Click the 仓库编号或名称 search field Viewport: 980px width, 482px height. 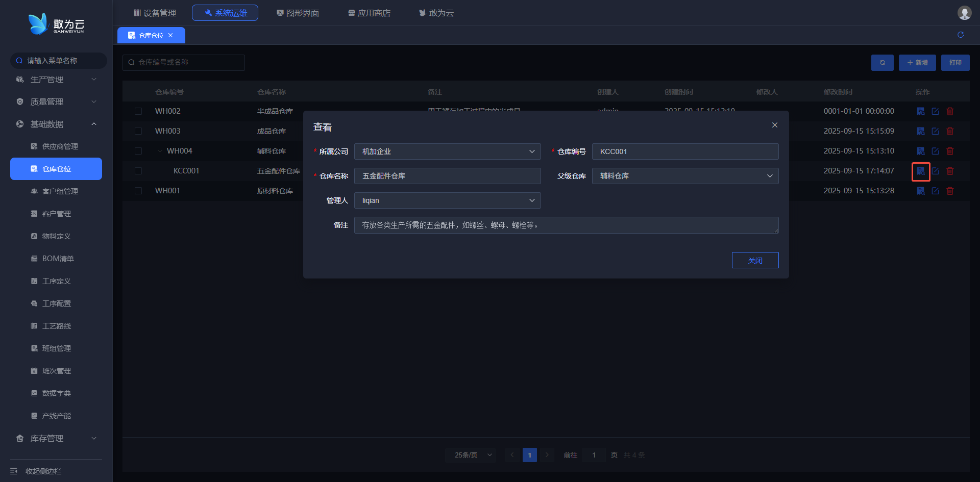pyautogui.click(x=184, y=62)
